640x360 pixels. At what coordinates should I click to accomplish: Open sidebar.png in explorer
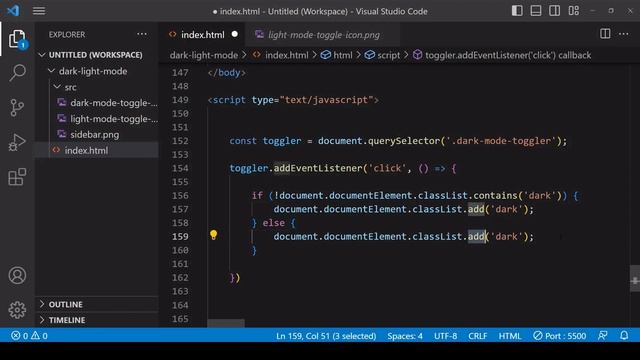click(x=95, y=135)
